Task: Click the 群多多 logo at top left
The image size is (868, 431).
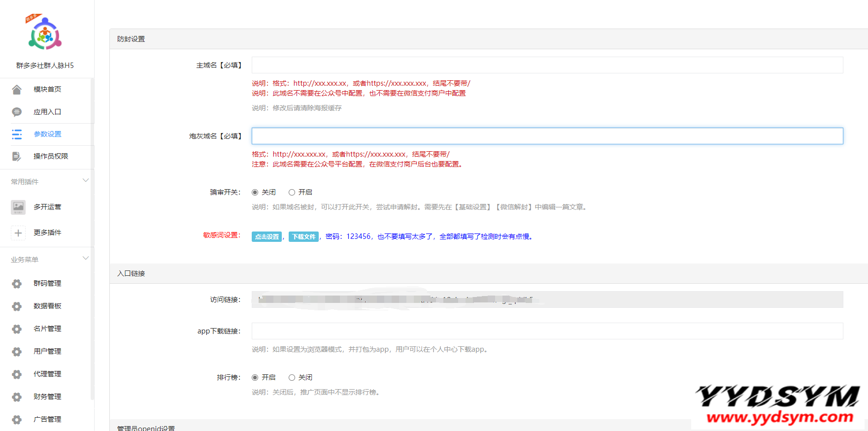Action: (45, 33)
